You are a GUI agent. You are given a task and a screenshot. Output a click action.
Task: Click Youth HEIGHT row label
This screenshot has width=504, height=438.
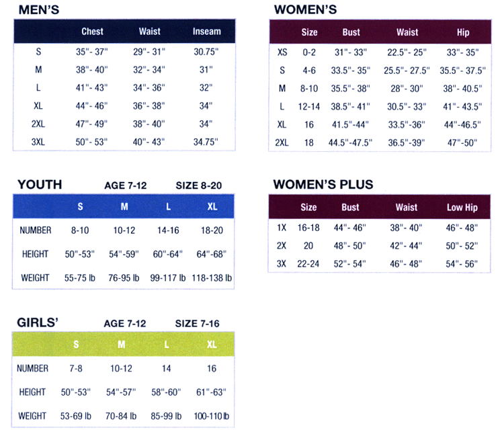[x=35, y=254]
